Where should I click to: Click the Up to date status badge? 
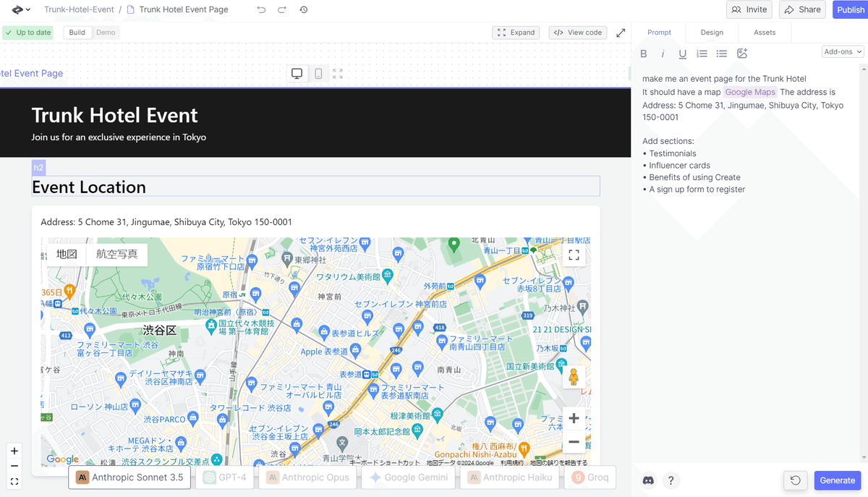coord(28,33)
